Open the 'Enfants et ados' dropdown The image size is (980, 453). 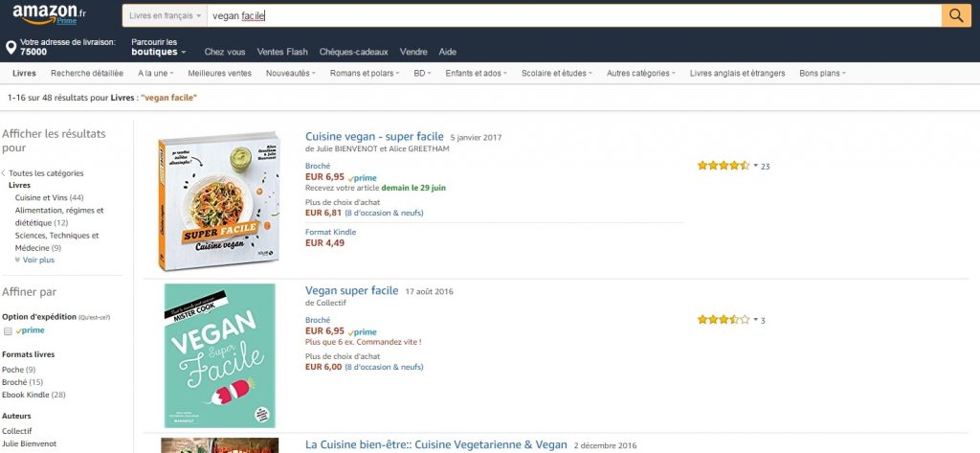click(x=477, y=73)
